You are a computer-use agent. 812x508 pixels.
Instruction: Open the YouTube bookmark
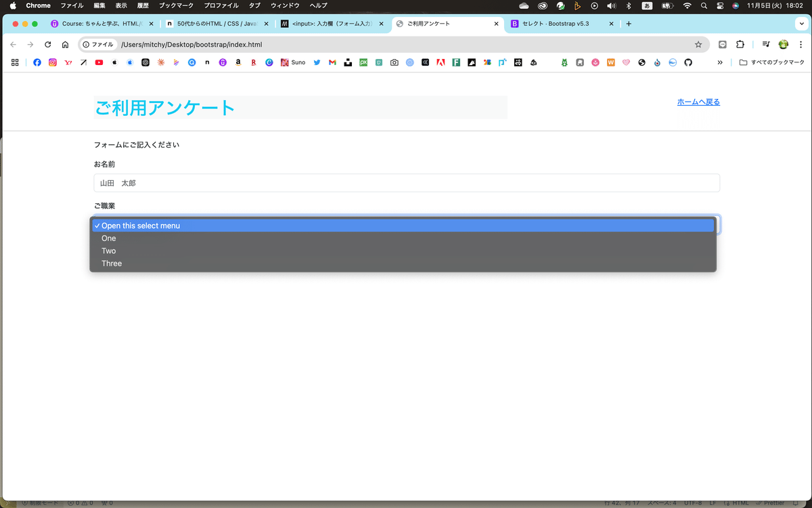[98, 62]
